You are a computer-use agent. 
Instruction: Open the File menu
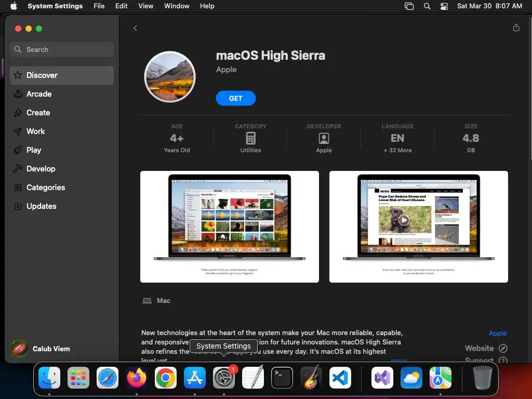click(x=99, y=6)
